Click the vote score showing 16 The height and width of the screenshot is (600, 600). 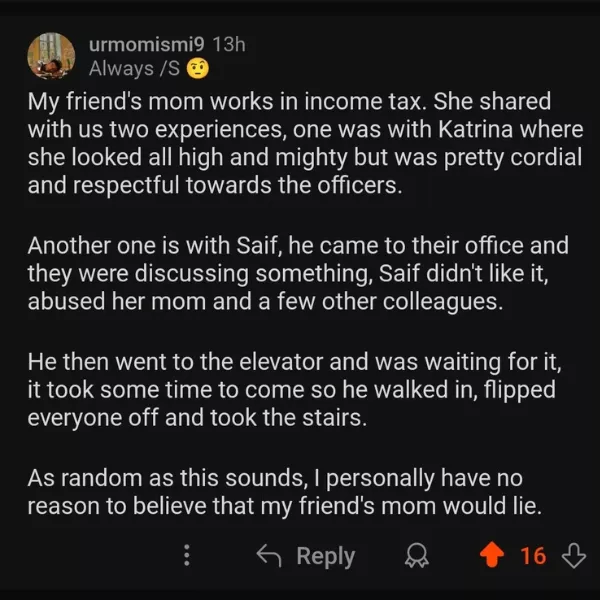click(533, 556)
